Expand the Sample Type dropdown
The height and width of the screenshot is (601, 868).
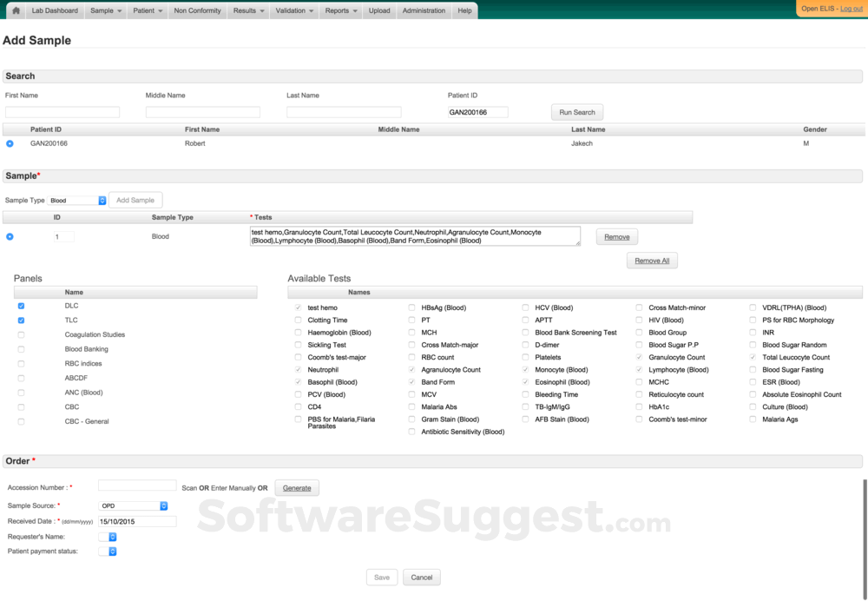(x=77, y=201)
